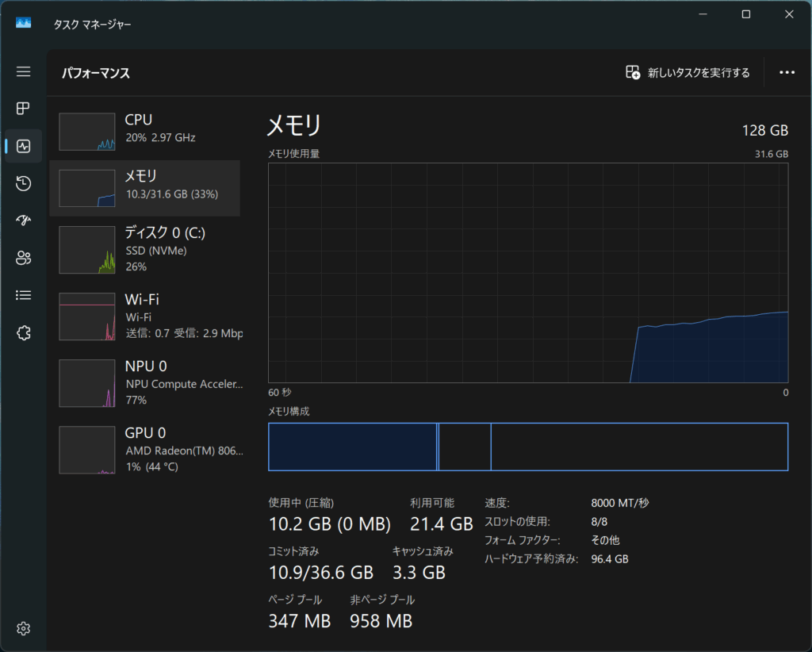Select the Performance page icon
The height and width of the screenshot is (652, 812).
click(23, 146)
